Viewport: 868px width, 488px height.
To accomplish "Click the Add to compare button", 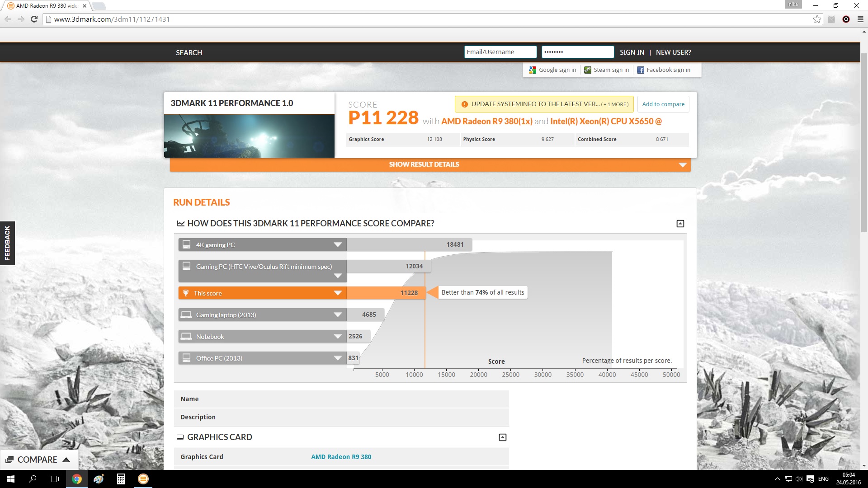I will pyautogui.click(x=663, y=104).
